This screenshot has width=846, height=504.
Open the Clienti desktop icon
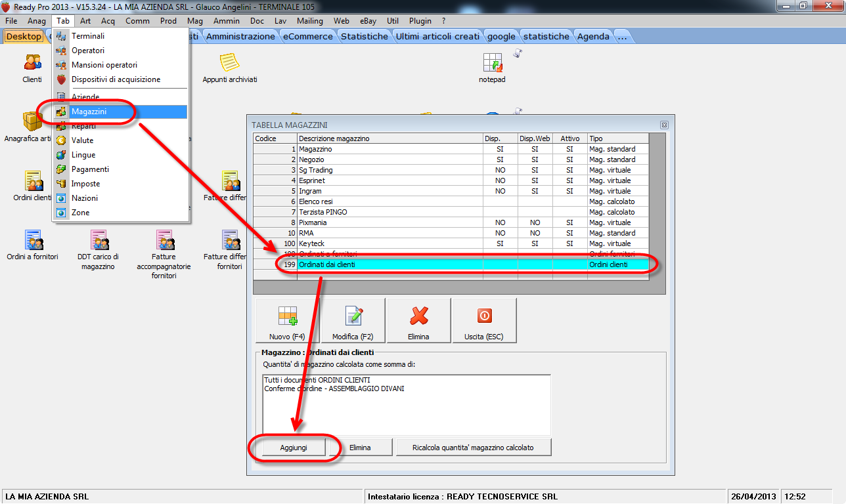point(32,68)
